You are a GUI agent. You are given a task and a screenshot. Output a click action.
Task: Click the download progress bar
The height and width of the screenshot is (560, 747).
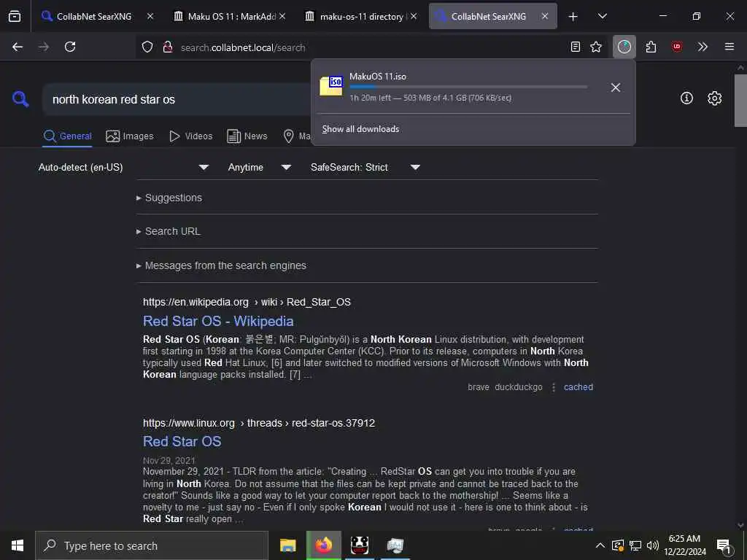[x=468, y=87]
